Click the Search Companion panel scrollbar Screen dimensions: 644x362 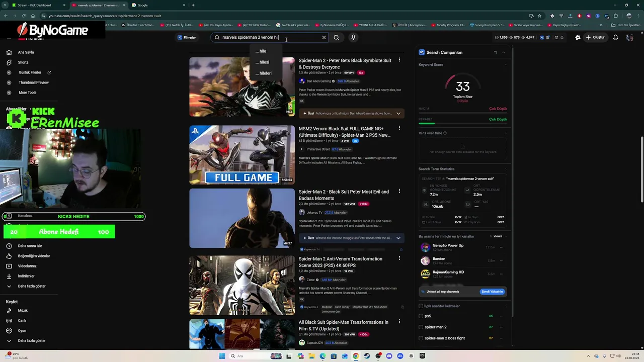click(512, 181)
